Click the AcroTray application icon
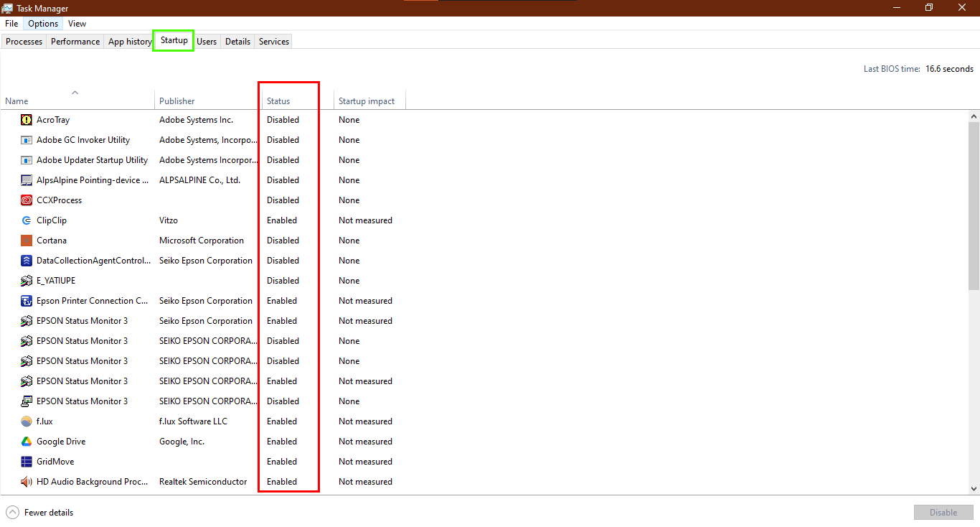 [x=26, y=120]
